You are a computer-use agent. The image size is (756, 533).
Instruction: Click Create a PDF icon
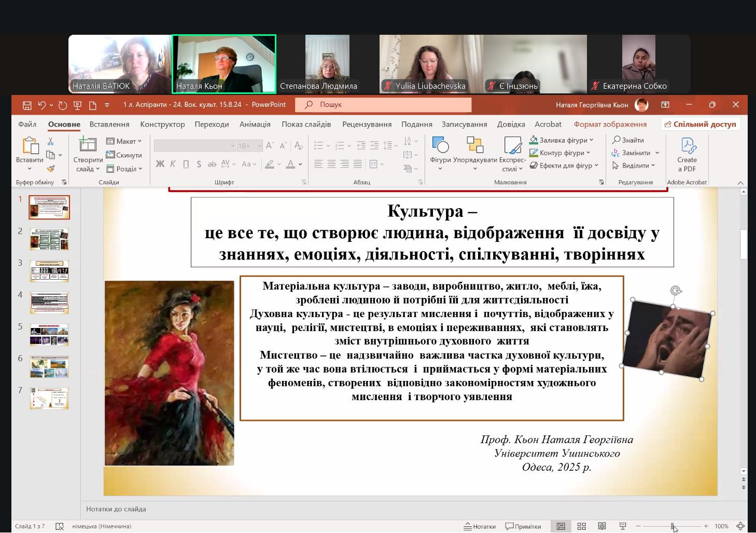[687, 146]
